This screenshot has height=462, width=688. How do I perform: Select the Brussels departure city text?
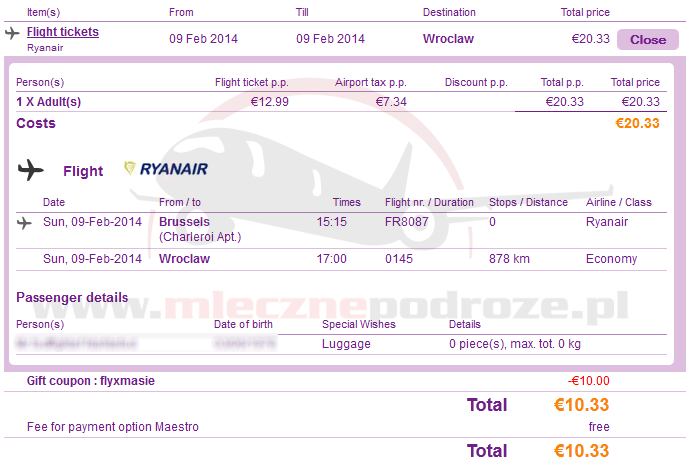[x=185, y=222]
